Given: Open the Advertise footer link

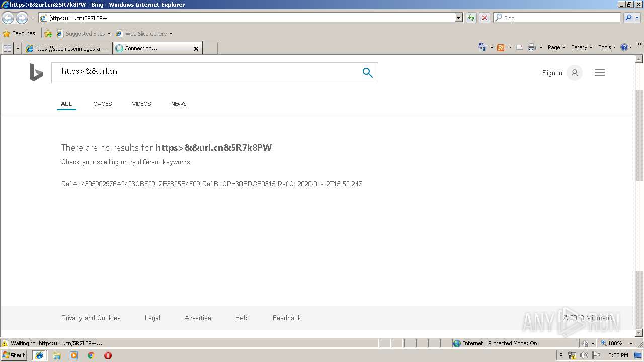Looking at the screenshot, I should coord(198,318).
